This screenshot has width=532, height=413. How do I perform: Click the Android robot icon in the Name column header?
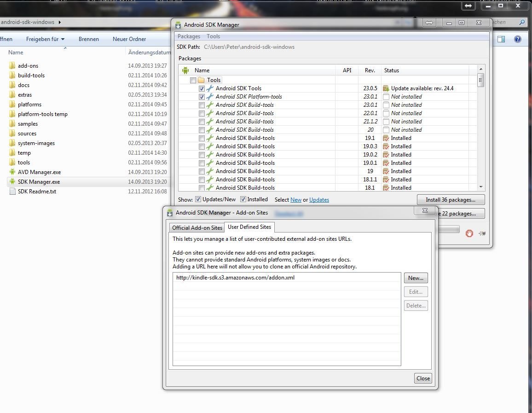tap(185, 70)
